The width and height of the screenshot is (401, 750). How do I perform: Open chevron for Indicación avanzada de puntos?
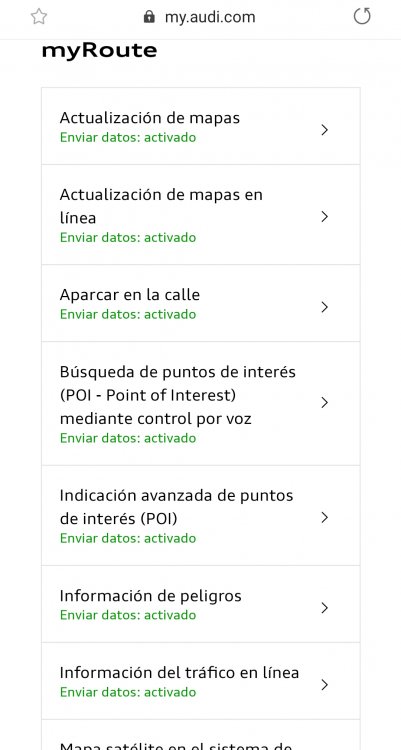click(x=324, y=517)
